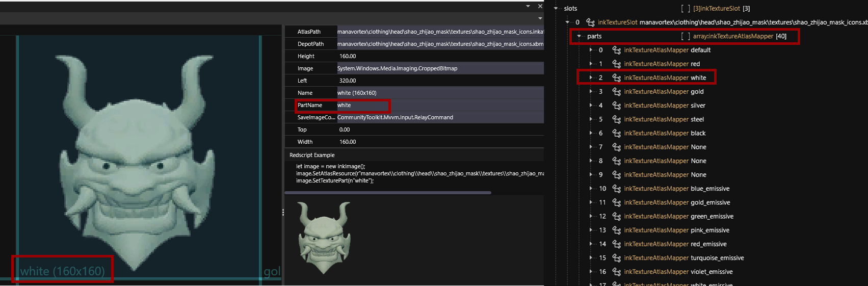
Task: Click the node icon for the black mapper
Action: click(616, 133)
